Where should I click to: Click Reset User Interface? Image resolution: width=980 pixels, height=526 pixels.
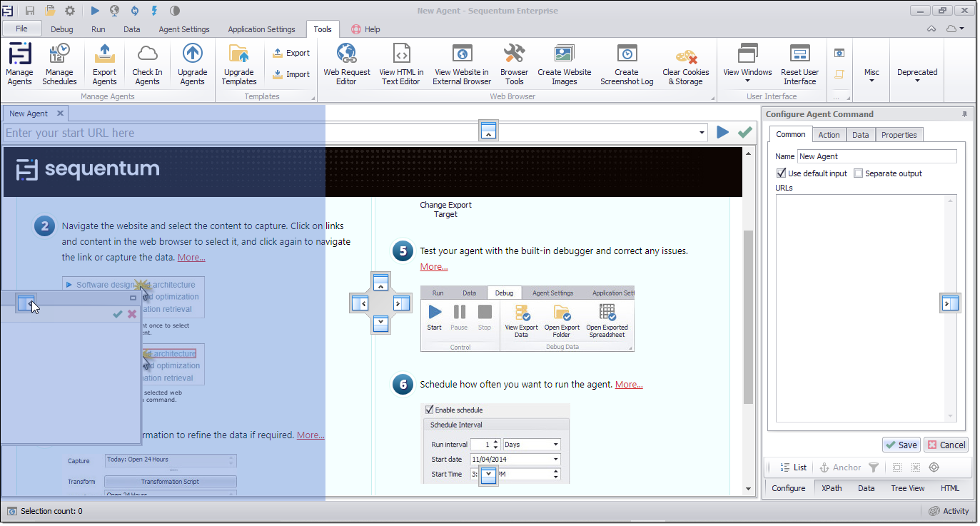pyautogui.click(x=799, y=64)
